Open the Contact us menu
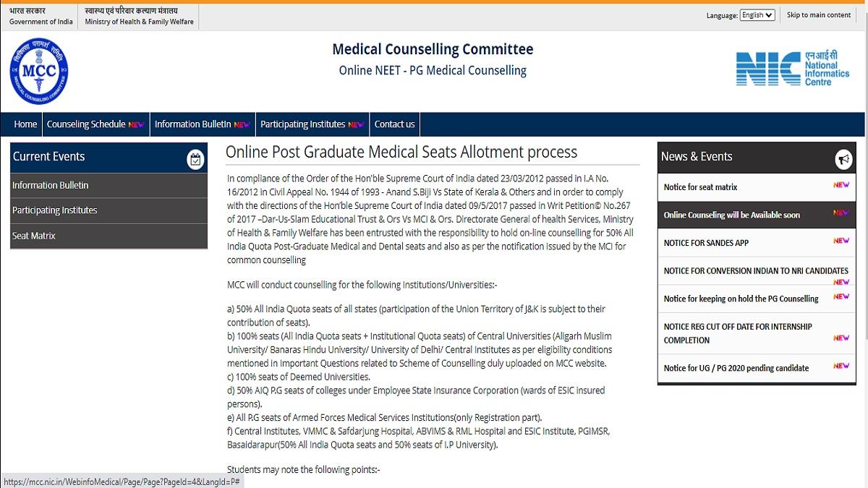 (394, 124)
